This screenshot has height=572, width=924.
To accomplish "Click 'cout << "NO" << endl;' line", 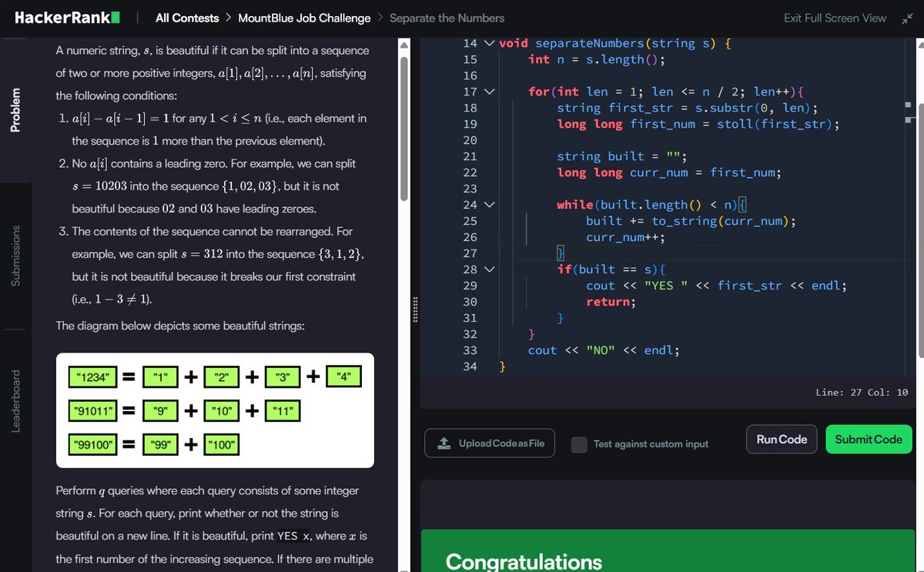I will coord(604,350).
